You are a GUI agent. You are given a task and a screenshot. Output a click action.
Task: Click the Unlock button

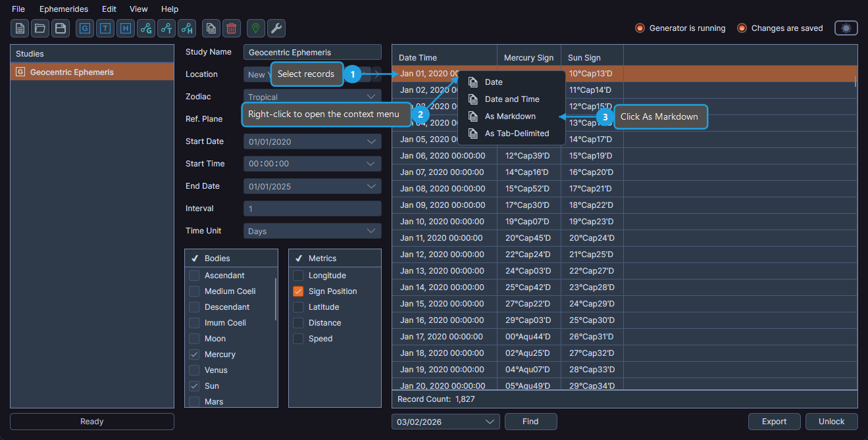coord(831,422)
